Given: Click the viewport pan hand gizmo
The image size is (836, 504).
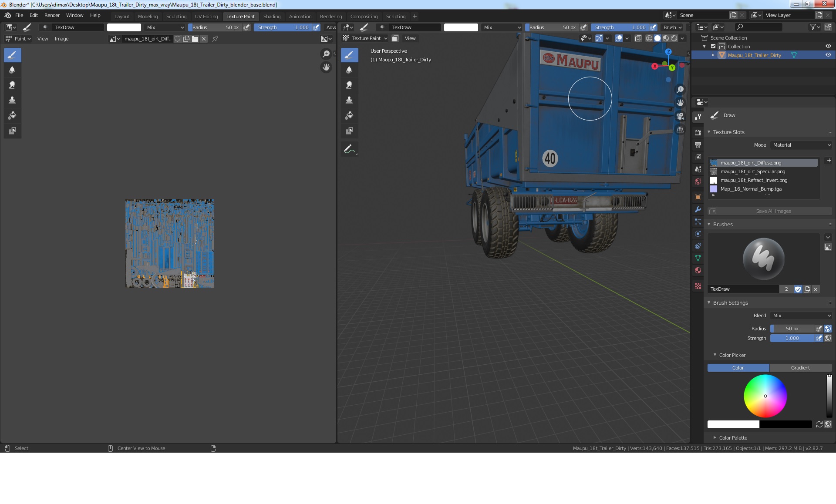Looking at the screenshot, I should 680,103.
